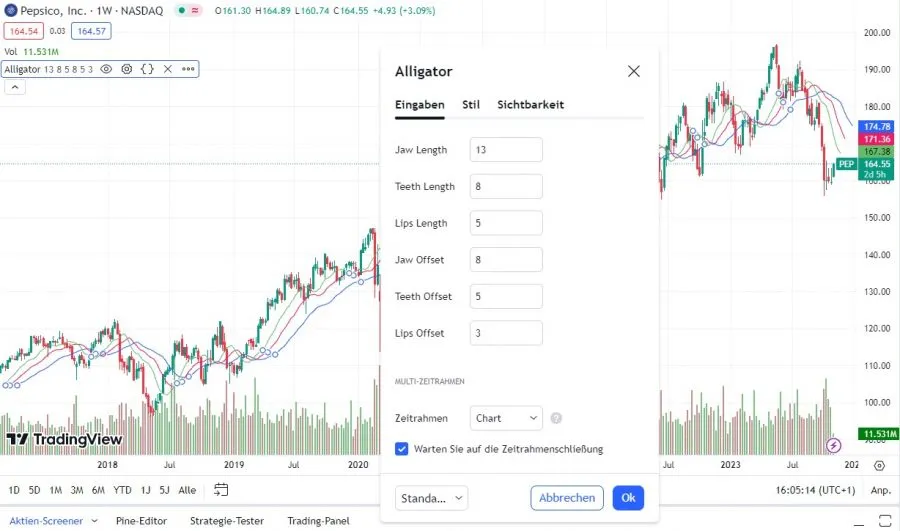Open chart time-axis settings gear
The image size is (900, 531).
879,466
